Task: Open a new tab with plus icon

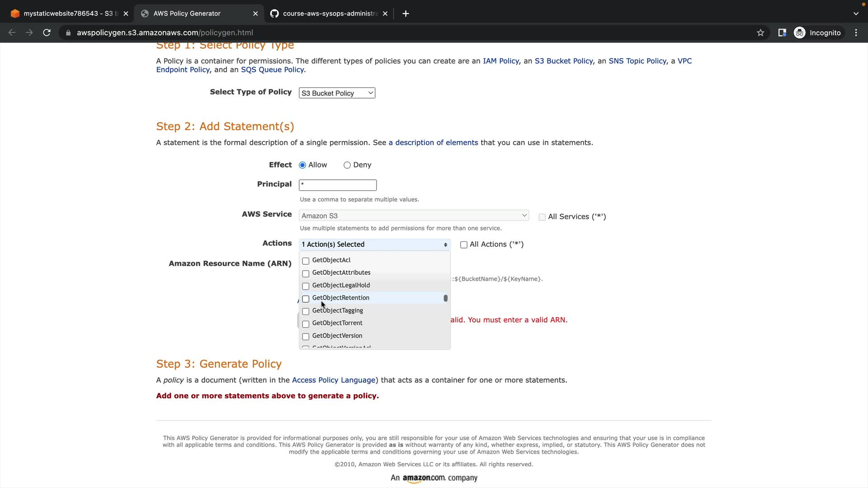Action: tap(406, 14)
